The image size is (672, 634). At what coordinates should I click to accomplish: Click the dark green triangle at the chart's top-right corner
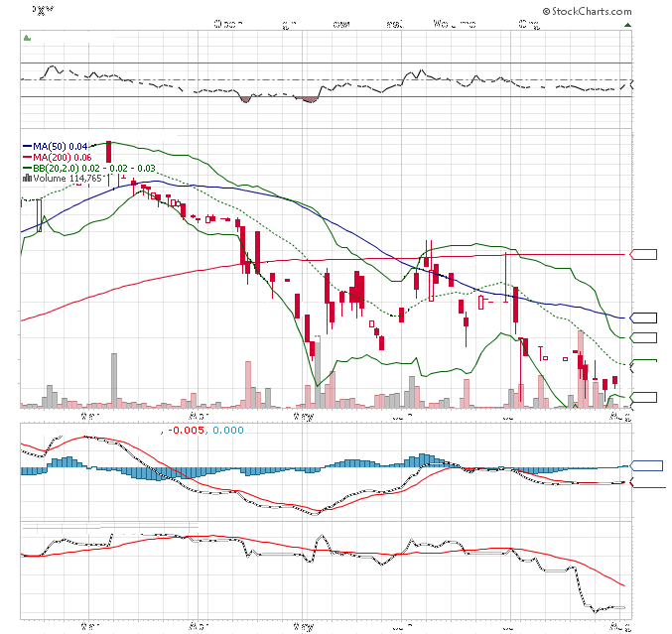coord(627,25)
